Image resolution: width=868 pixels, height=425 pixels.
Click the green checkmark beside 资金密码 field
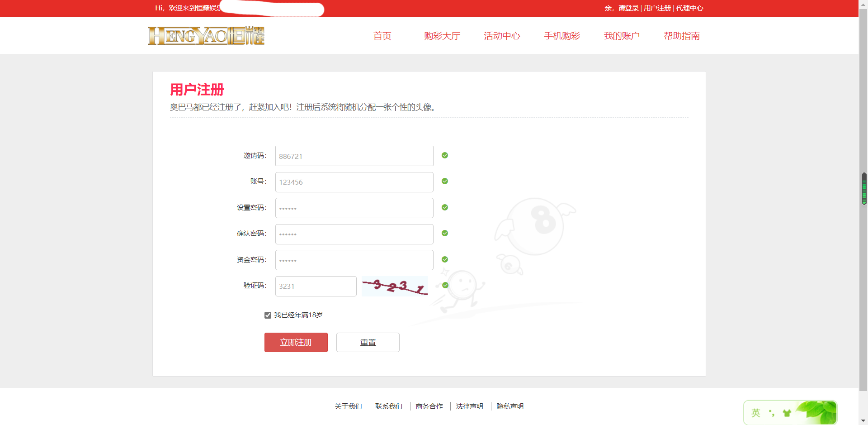tap(445, 259)
